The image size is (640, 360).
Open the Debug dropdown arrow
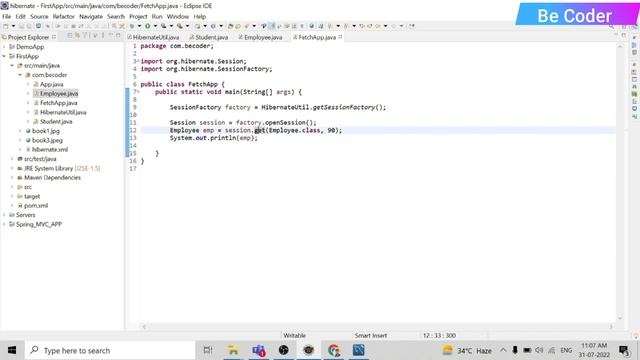point(139,26)
